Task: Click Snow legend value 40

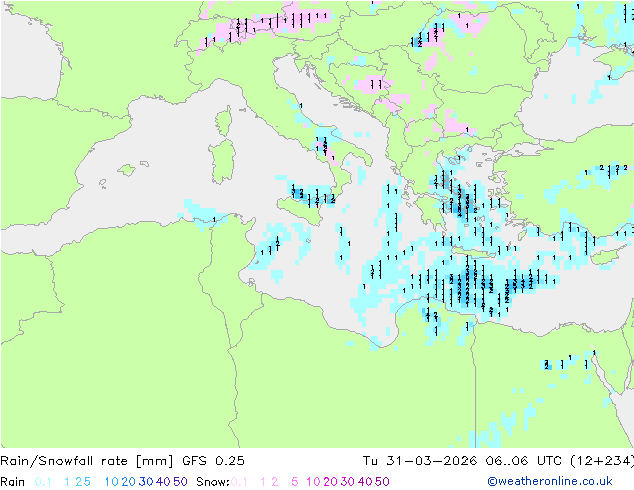Action: point(365,482)
